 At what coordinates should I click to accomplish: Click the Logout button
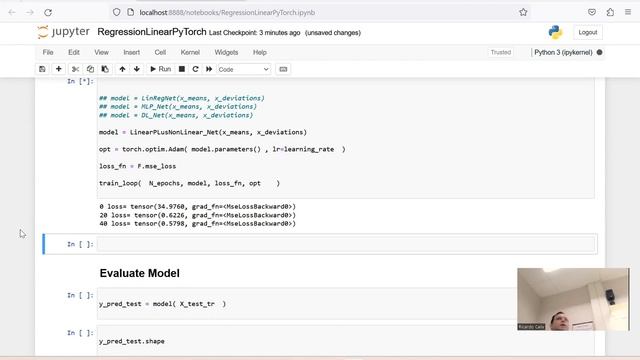[588, 32]
